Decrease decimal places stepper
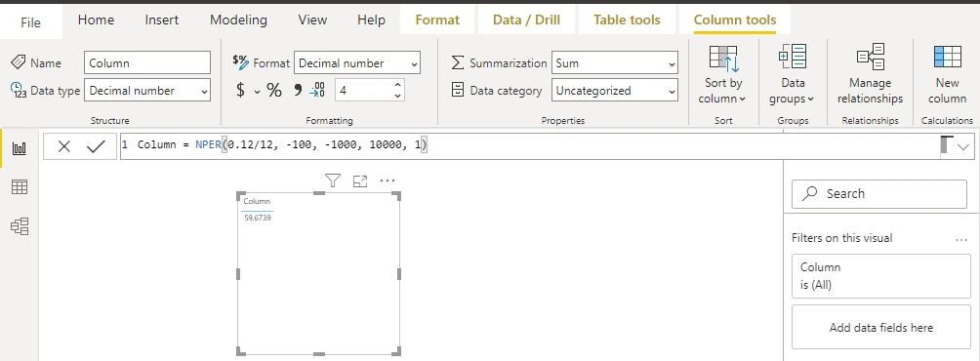Image resolution: width=980 pixels, height=361 pixels. coord(397,96)
